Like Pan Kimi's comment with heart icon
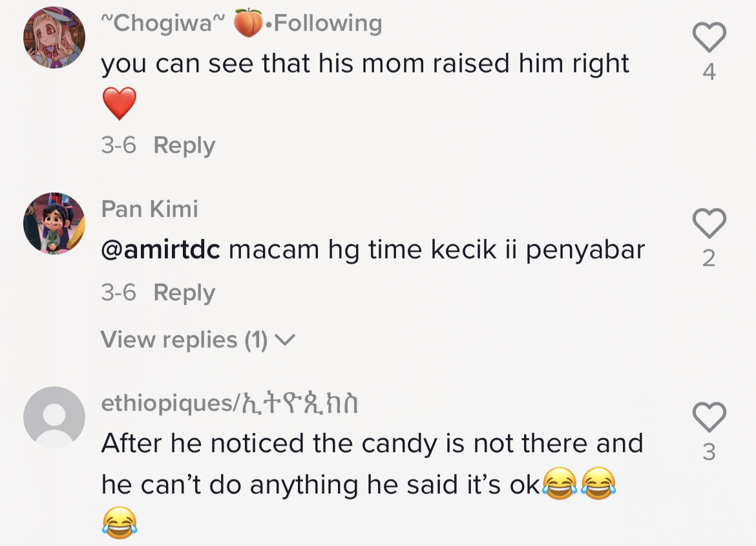 click(709, 224)
